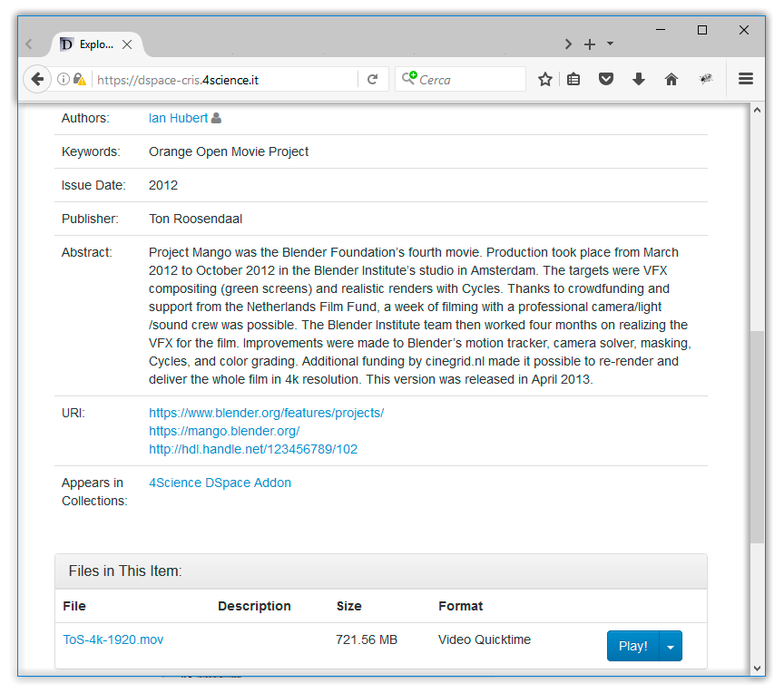Open blender.org features projects URI link
784x693 pixels.
pos(266,413)
